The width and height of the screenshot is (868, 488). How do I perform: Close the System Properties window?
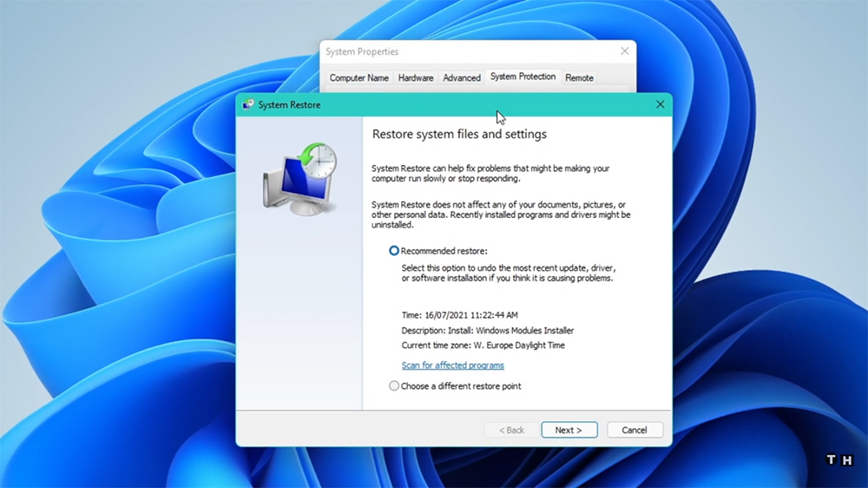624,51
